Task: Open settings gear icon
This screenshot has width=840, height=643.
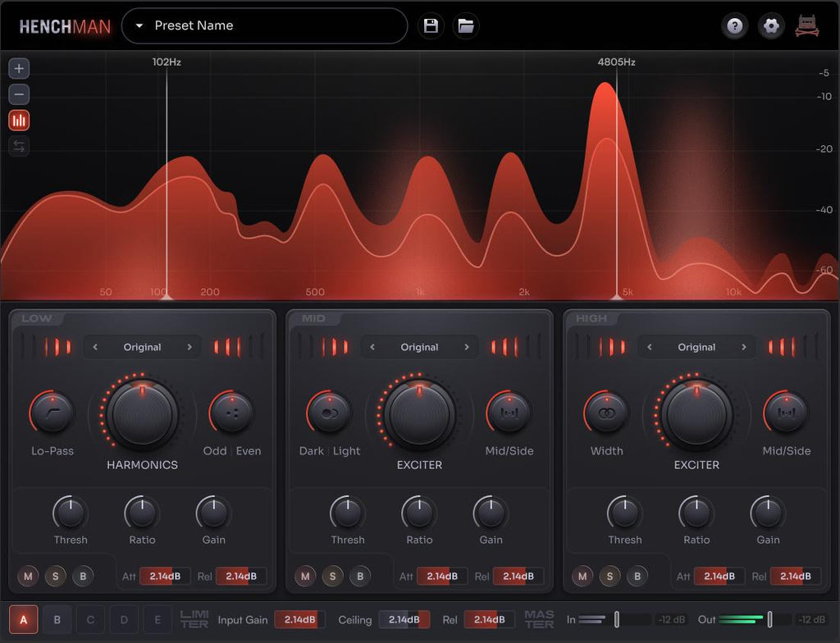Action: coord(771,25)
